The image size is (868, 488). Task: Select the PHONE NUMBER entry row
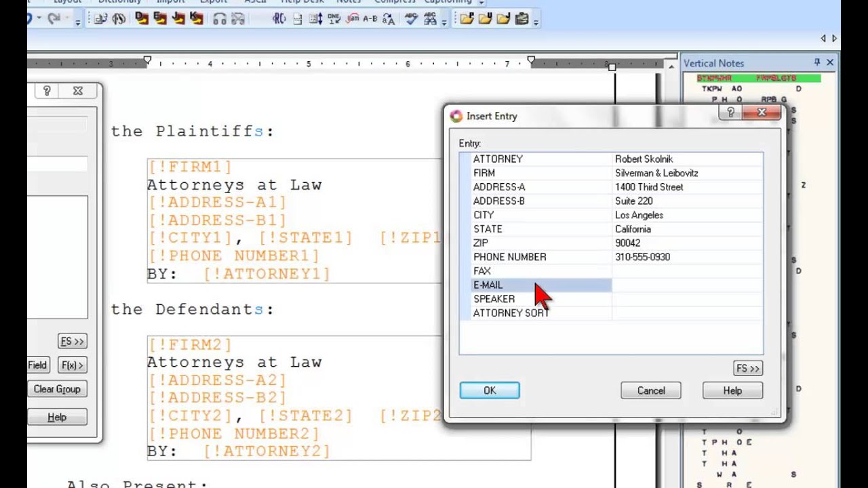[x=611, y=257]
